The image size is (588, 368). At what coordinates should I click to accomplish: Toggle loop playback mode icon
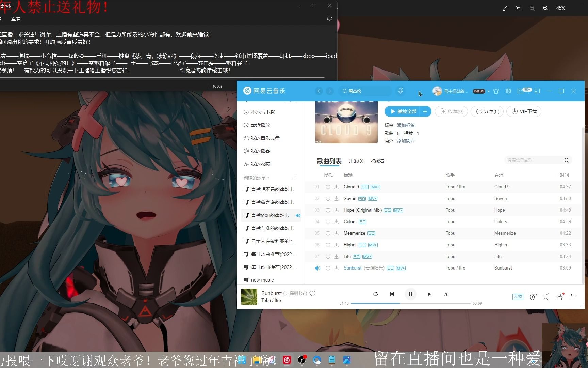[375, 294]
